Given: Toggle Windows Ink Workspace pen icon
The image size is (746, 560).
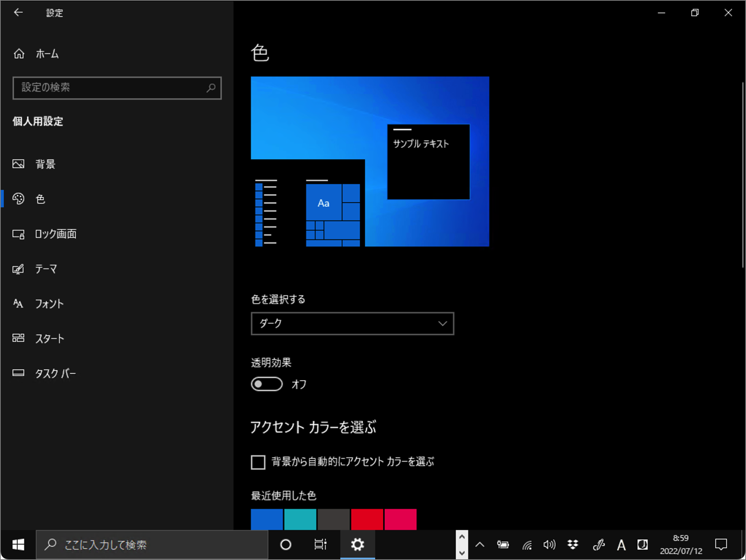Looking at the screenshot, I should tap(598, 544).
